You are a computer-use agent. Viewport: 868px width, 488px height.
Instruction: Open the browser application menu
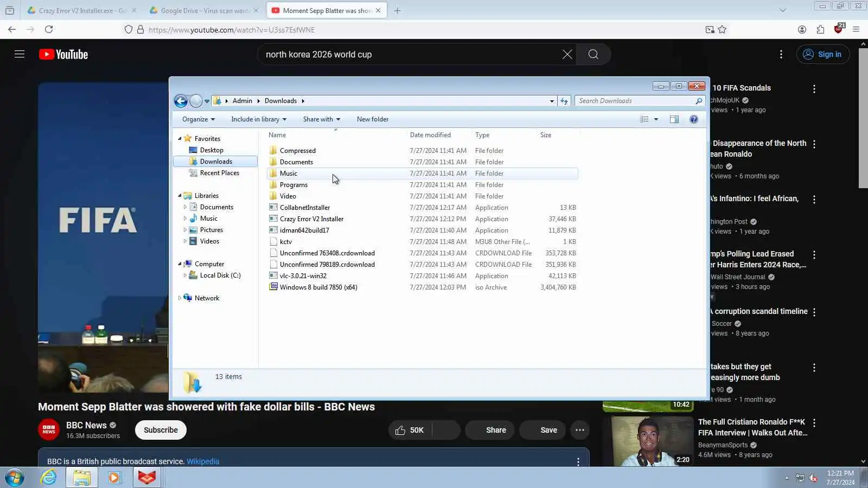pyautogui.click(x=856, y=30)
